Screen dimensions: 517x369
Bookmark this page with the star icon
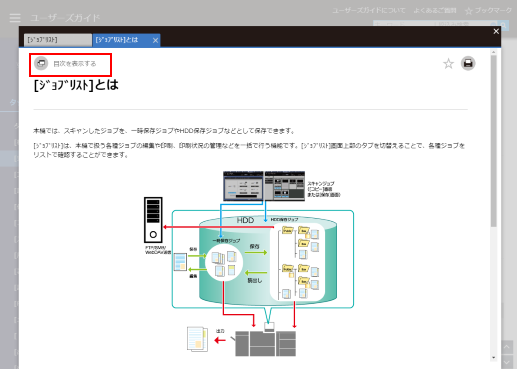(x=448, y=63)
